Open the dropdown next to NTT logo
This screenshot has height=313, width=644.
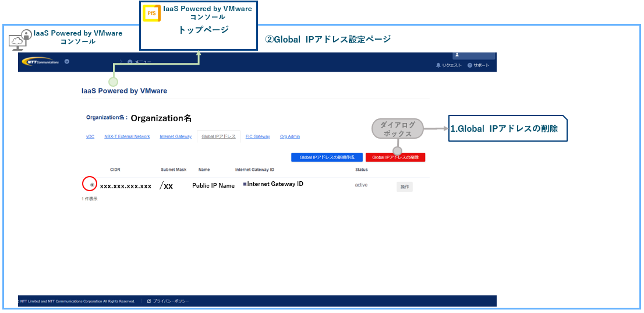click(66, 62)
